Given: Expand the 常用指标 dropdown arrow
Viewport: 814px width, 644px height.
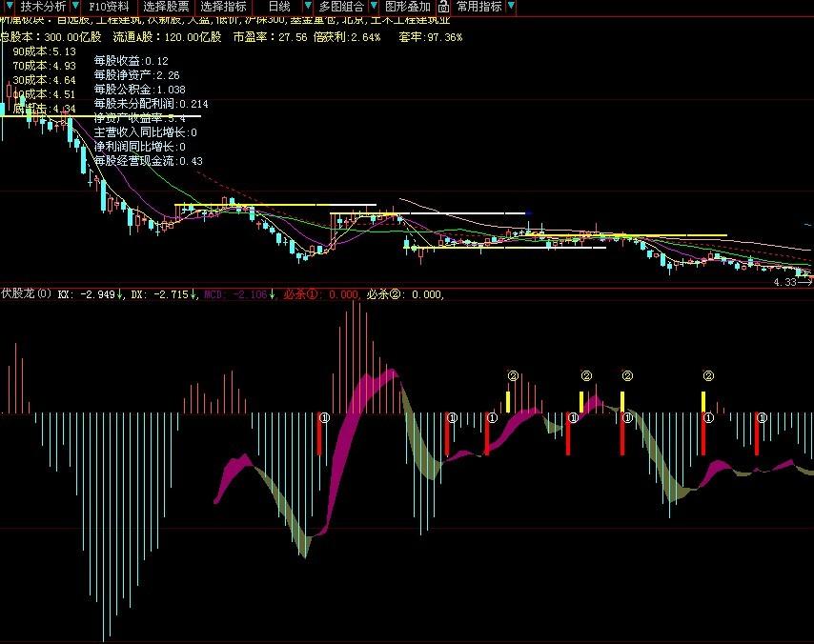Looking at the screenshot, I should tap(510, 7).
